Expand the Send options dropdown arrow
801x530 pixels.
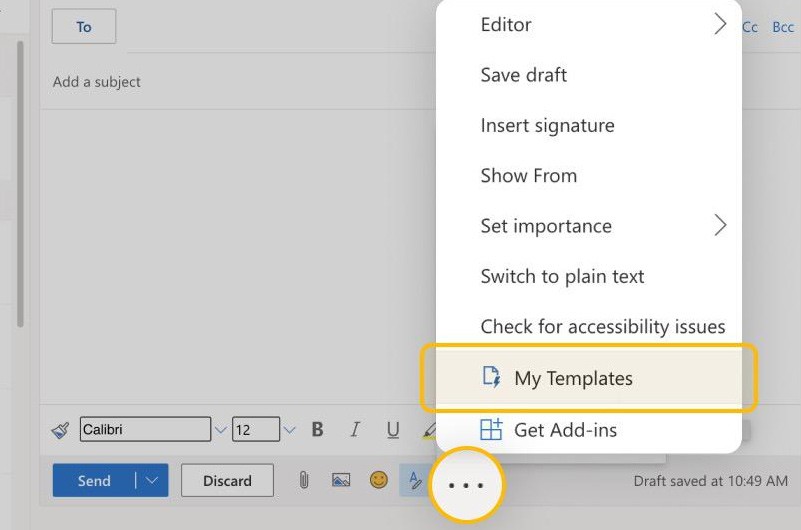(151, 480)
